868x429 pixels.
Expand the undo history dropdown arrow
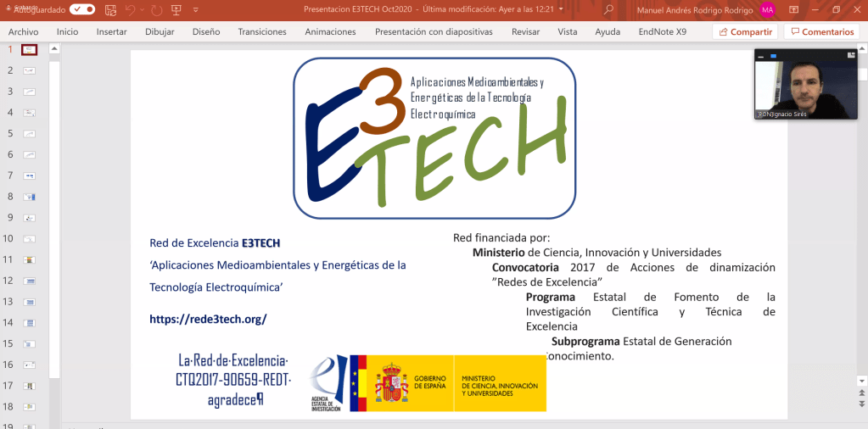[141, 10]
